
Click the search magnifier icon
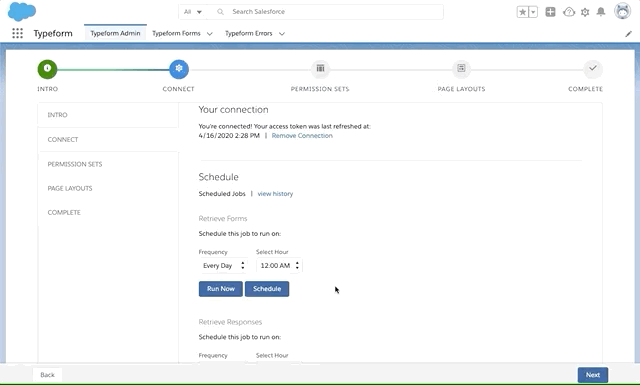tap(220, 12)
